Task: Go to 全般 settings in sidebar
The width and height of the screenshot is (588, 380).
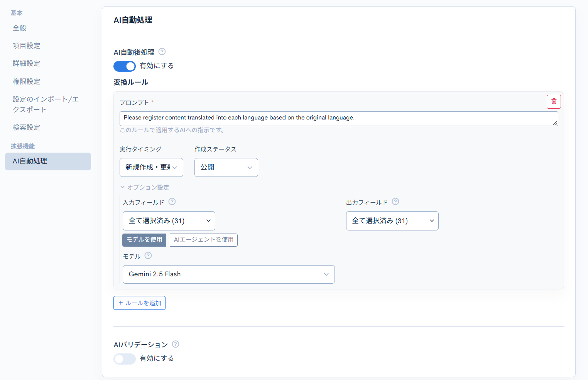Action: coord(20,28)
